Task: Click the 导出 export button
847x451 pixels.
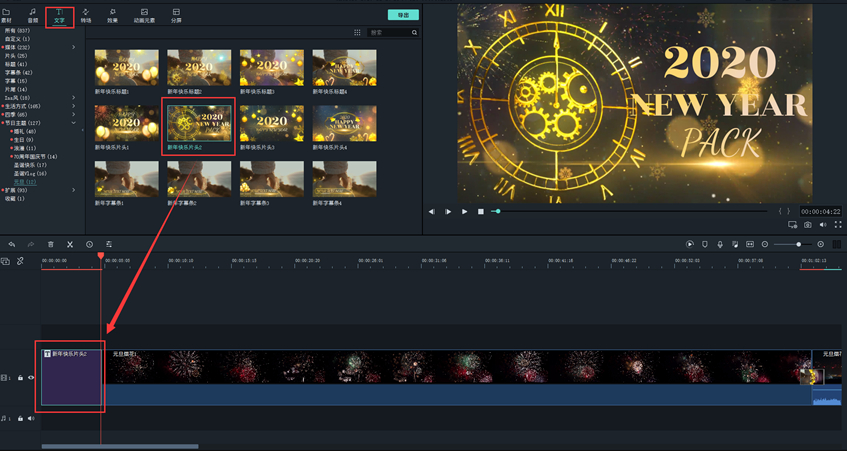Action: click(x=403, y=15)
